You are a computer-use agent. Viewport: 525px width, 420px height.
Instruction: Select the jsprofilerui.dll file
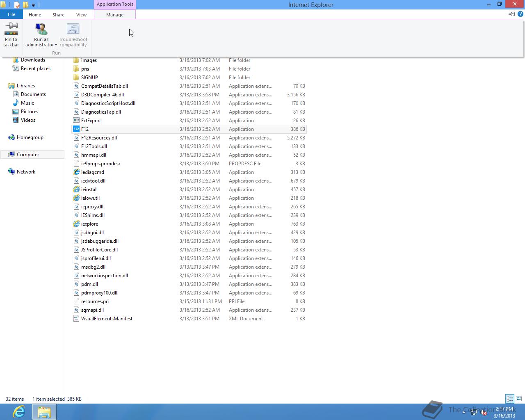[x=189, y=258]
